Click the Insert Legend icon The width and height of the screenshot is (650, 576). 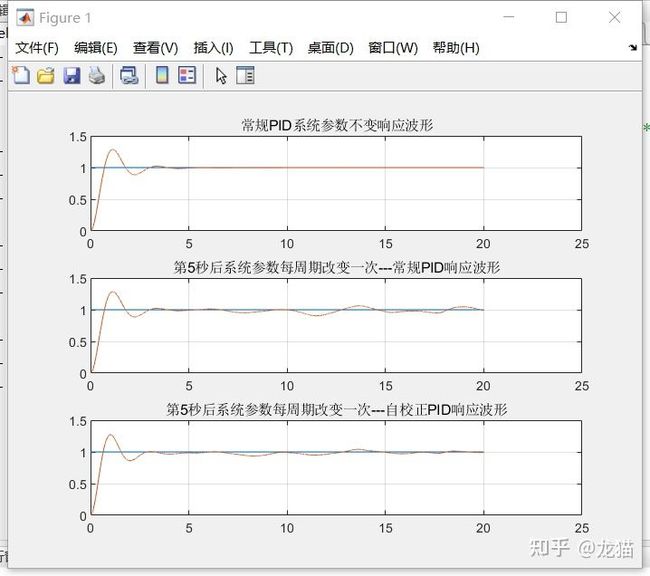(187, 75)
